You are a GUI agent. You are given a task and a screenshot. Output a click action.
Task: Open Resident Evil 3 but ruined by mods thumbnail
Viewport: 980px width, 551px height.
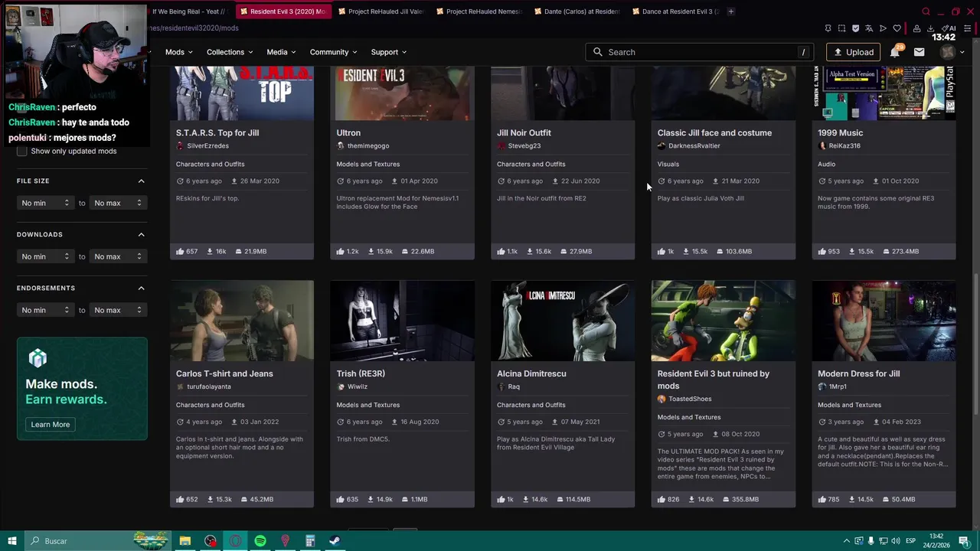[724, 321]
